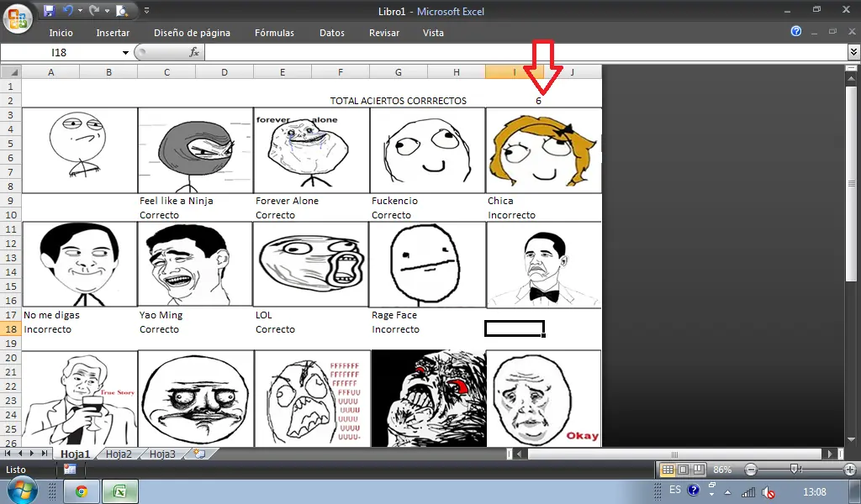
Task: Select the Incorrecto cell under Rage Face
Action: (x=395, y=329)
